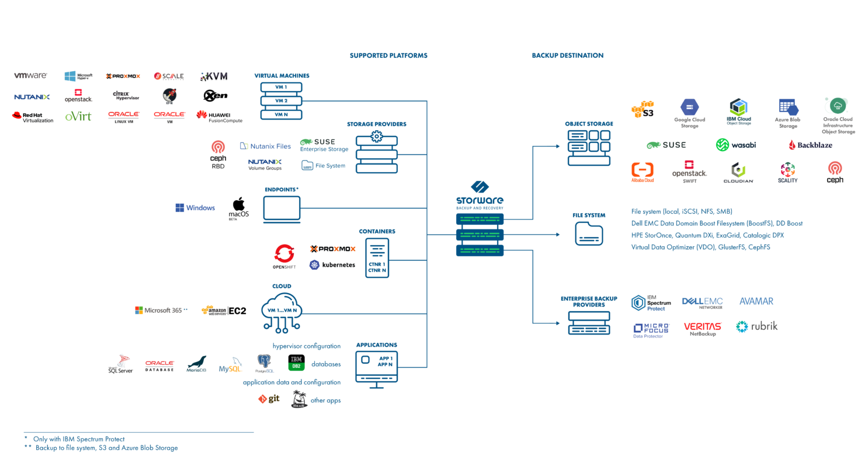The width and height of the screenshot is (868, 467).
Task: Click the Git logo under other apps
Action: click(269, 399)
